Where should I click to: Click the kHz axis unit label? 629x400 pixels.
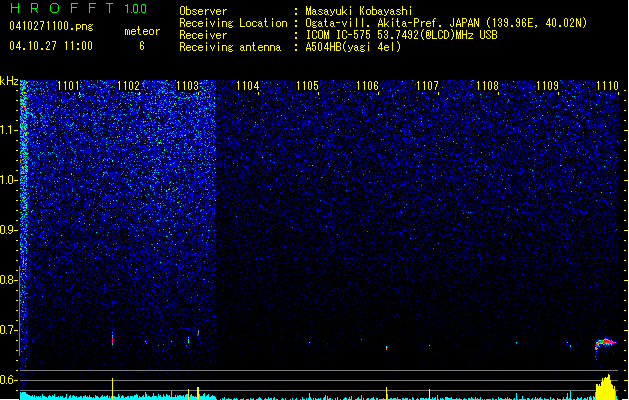coord(9,81)
